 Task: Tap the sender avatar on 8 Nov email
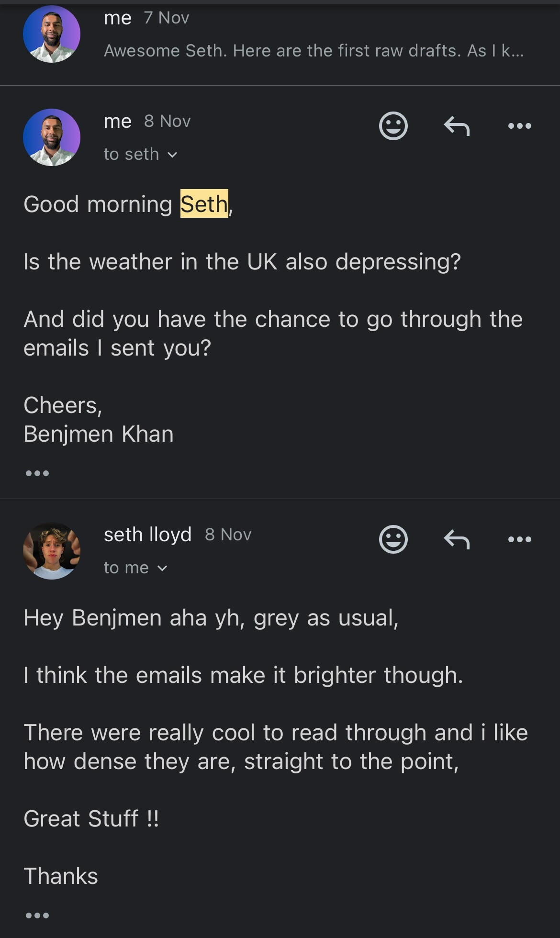click(52, 137)
